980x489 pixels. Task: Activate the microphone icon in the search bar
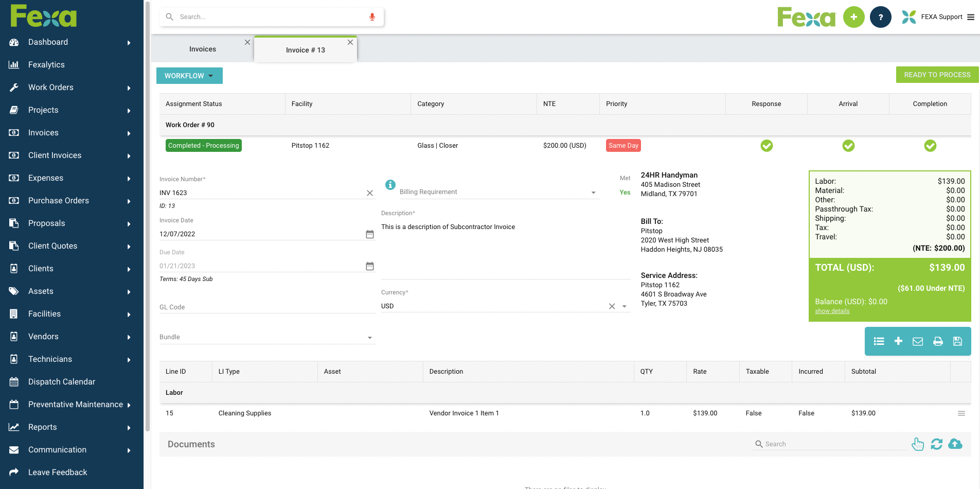pyautogui.click(x=372, y=16)
